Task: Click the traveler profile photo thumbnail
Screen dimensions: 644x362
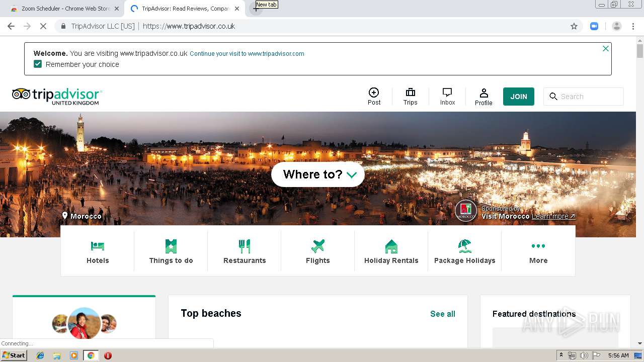Action: (x=84, y=323)
